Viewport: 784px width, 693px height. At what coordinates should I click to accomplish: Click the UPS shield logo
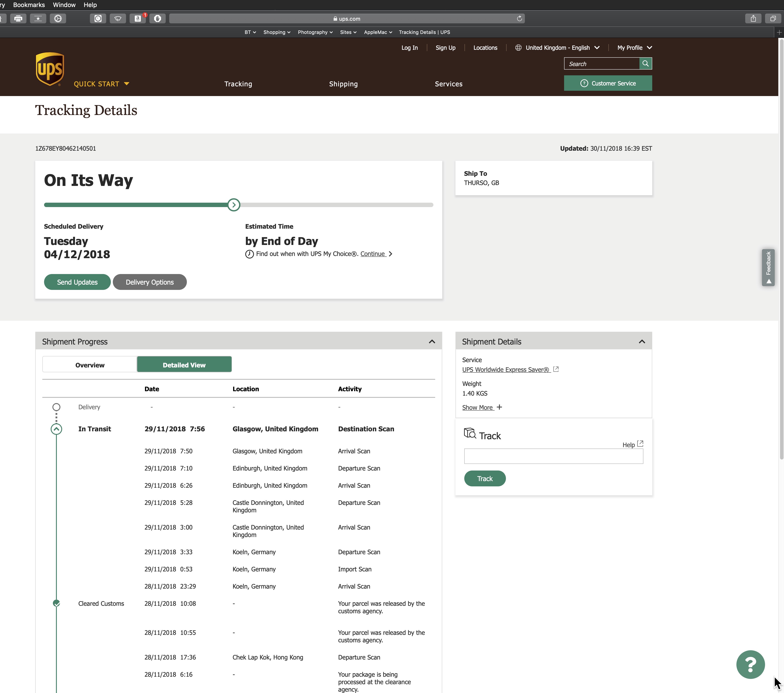click(x=50, y=69)
